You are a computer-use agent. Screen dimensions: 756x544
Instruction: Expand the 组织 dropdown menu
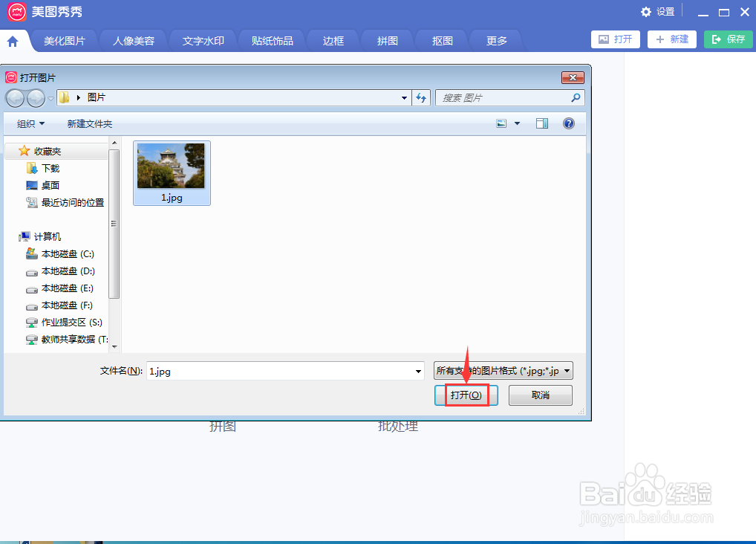29,123
